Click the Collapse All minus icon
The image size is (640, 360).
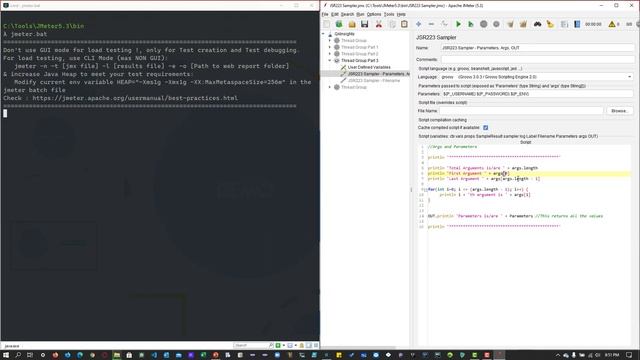pyautogui.click(x=431, y=24)
